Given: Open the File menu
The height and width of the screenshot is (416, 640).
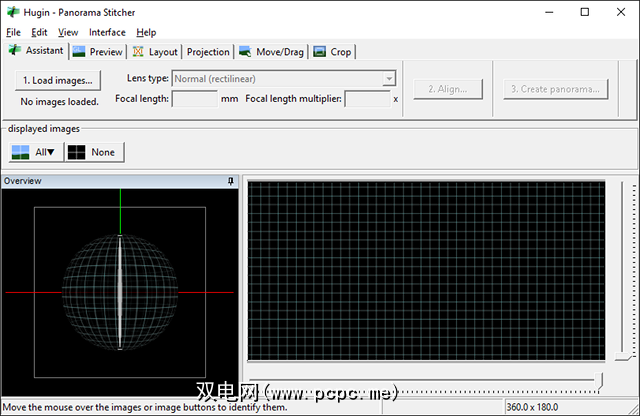Looking at the screenshot, I should [x=13, y=32].
